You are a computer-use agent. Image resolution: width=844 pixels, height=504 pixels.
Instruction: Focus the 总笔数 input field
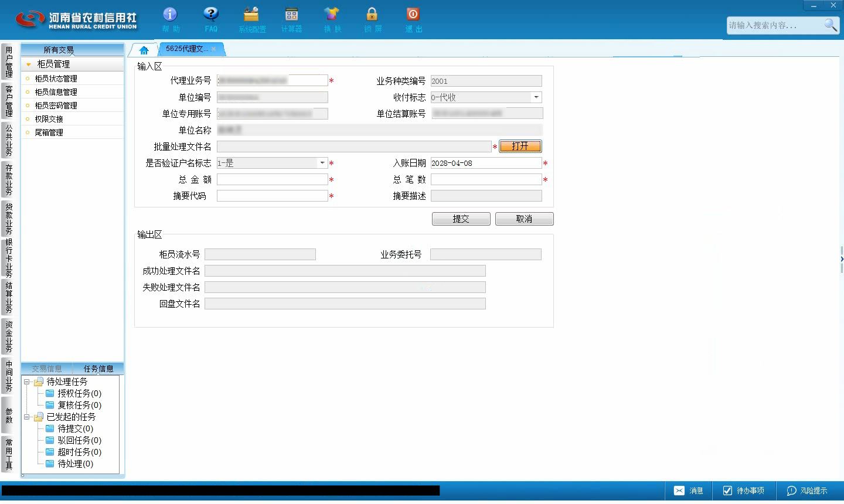(486, 179)
